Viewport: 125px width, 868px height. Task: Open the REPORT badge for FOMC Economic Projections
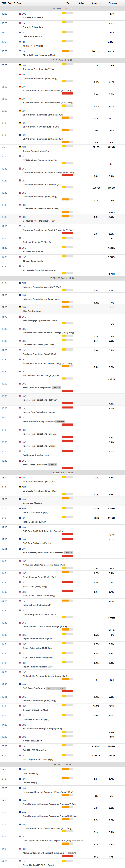coord(57,388)
